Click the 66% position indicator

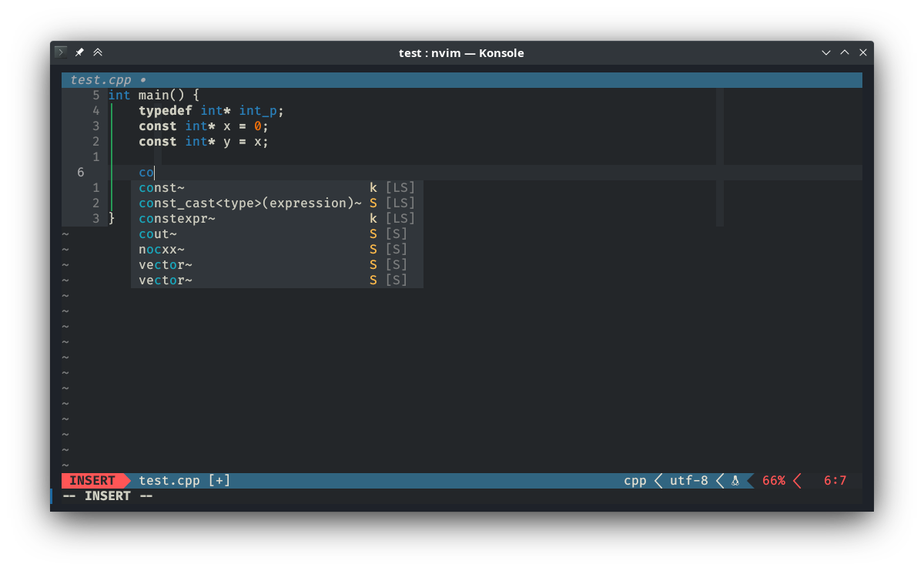pyautogui.click(x=774, y=481)
